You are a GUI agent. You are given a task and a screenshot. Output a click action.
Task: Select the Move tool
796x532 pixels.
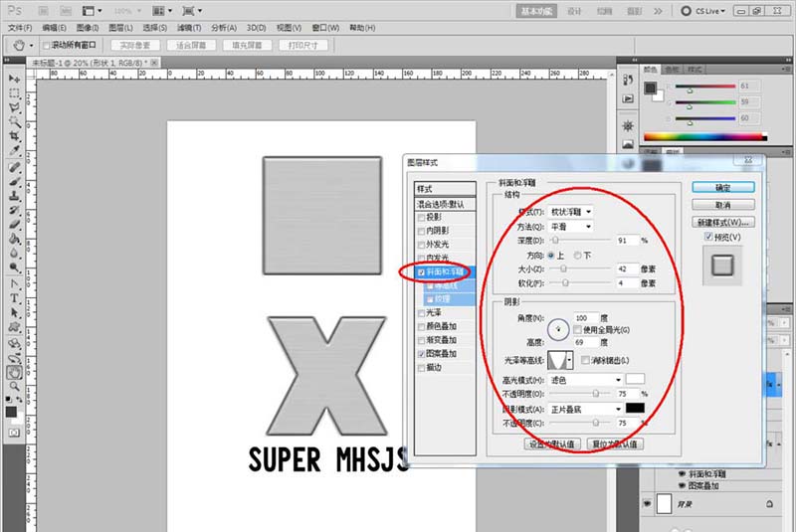(x=14, y=79)
